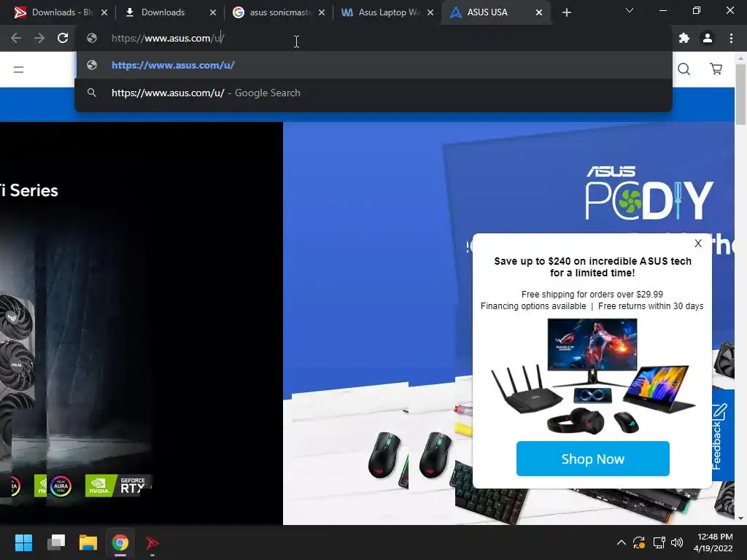
Task: Open the Chrome profile icon
Action: (x=708, y=38)
